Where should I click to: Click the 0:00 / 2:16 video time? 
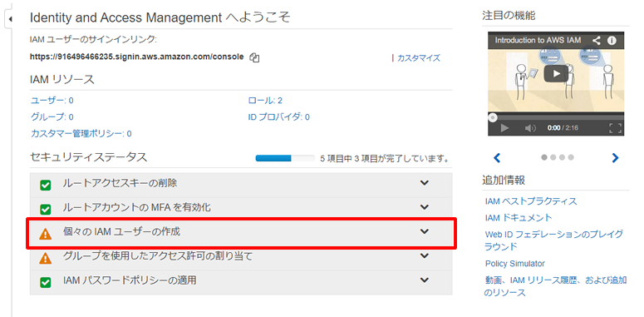click(x=563, y=128)
